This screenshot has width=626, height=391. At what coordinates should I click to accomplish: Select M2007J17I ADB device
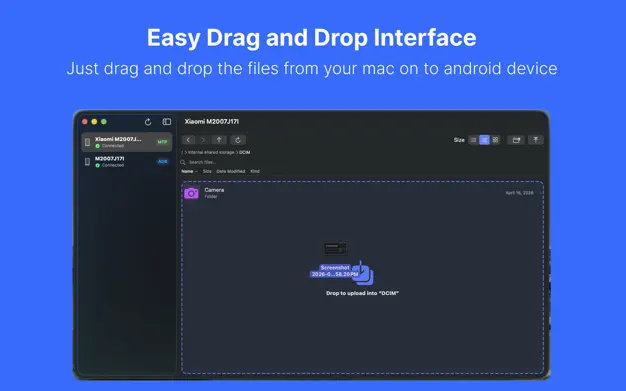click(x=127, y=161)
